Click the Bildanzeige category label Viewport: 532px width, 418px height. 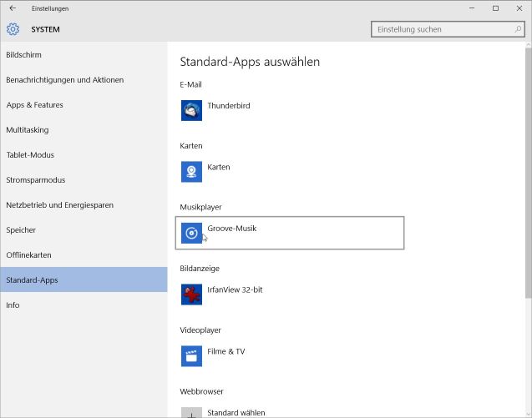(200, 269)
